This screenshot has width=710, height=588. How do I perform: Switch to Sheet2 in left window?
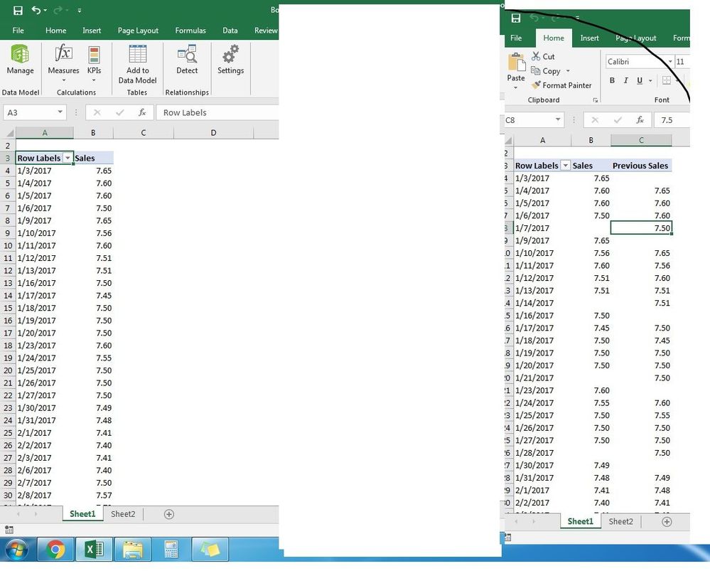point(123,514)
